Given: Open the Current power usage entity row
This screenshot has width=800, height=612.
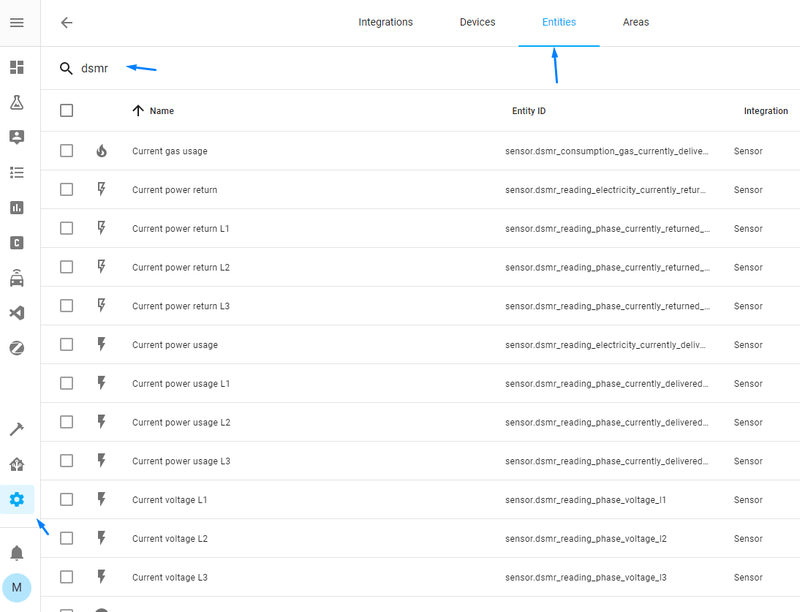Looking at the screenshot, I should click(175, 345).
